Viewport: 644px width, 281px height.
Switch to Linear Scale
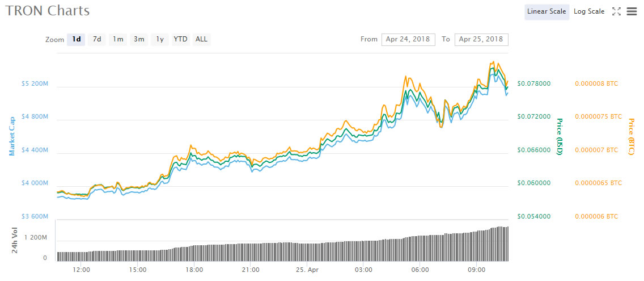point(546,12)
